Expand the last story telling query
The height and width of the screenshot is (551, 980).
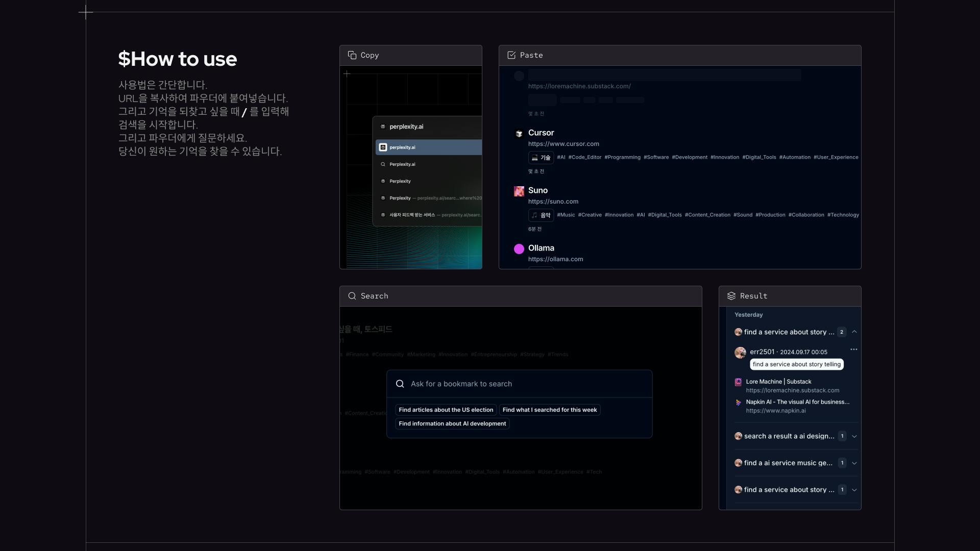[x=854, y=490]
